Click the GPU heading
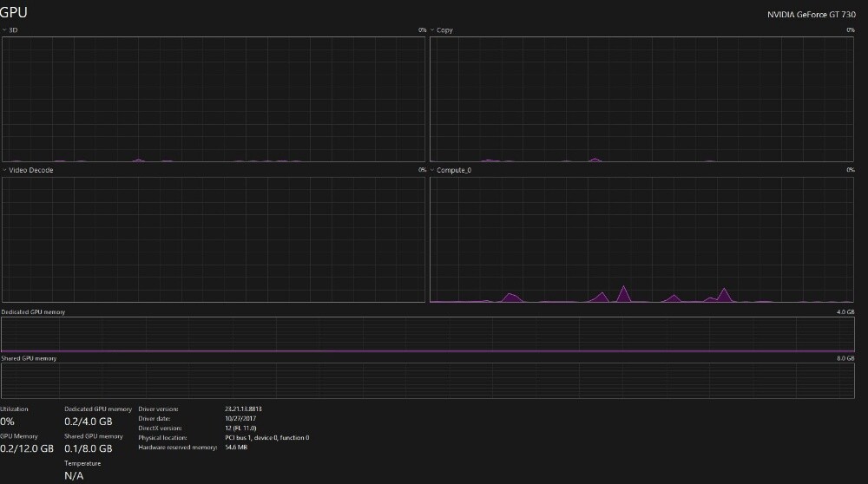 [x=14, y=12]
